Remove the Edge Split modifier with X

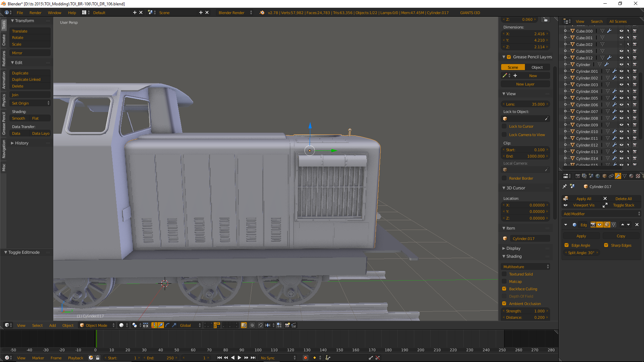pos(637,225)
